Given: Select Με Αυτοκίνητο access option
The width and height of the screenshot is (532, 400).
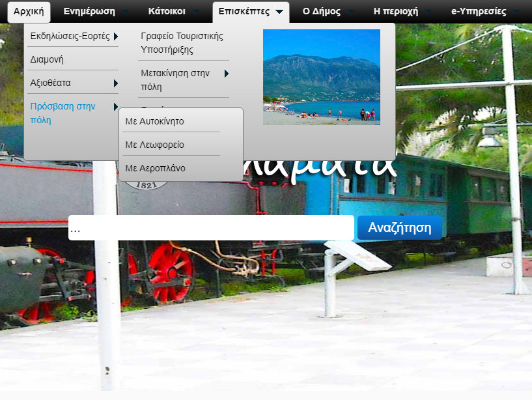Looking at the screenshot, I should click(x=154, y=121).
